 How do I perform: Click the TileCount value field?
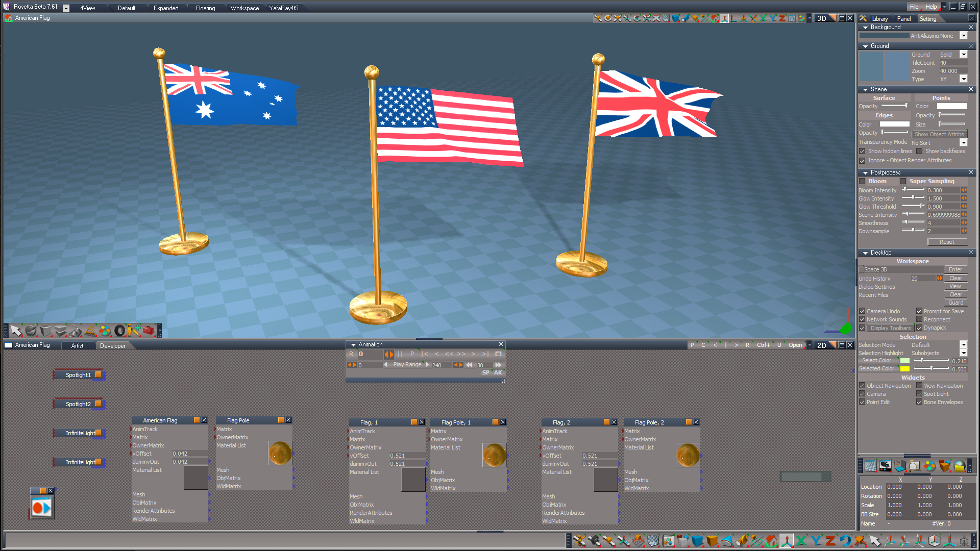(953, 63)
